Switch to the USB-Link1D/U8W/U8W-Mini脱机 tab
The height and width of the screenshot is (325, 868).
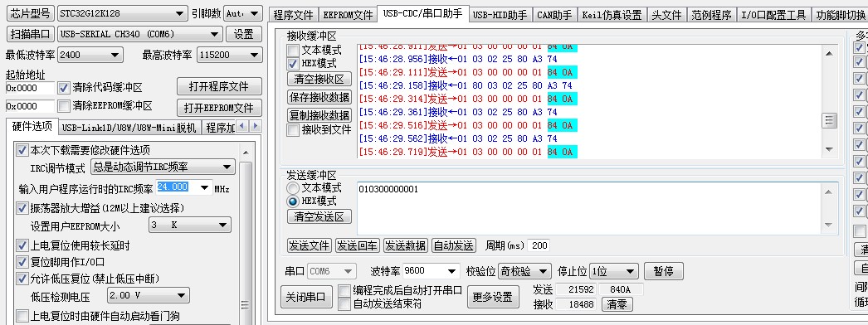coord(129,128)
